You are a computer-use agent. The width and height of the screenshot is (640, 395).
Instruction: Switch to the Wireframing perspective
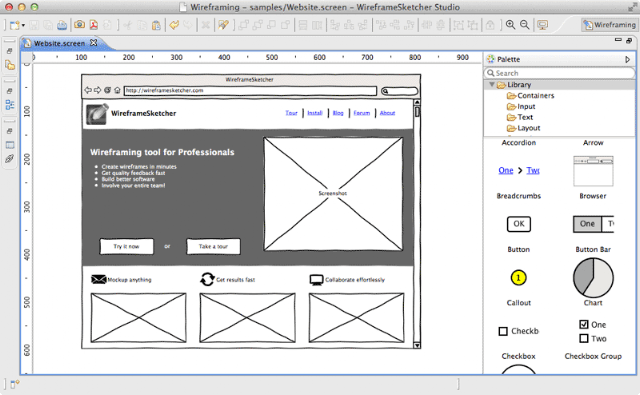(x=609, y=25)
